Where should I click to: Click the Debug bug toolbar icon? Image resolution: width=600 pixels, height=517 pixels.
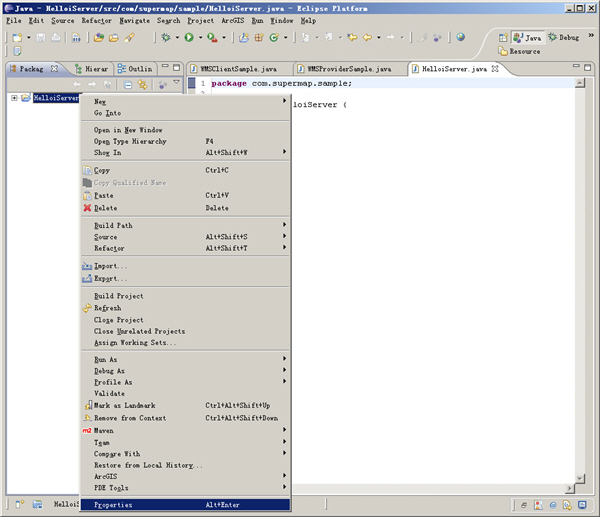click(x=165, y=37)
